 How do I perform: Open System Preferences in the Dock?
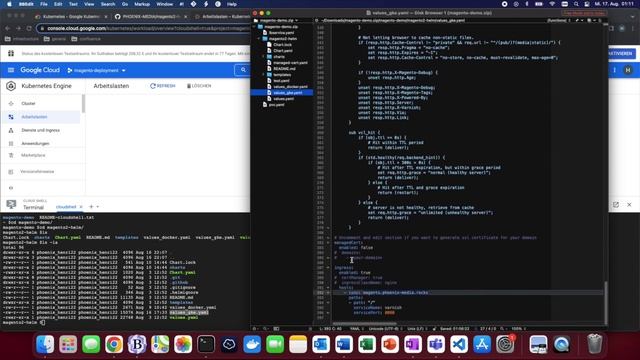505,344
